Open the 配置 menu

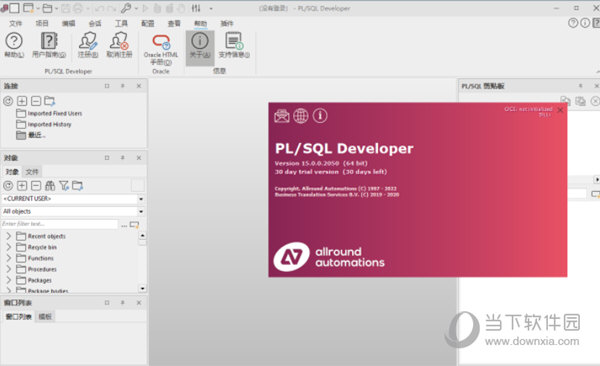click(x=148, y=23)
